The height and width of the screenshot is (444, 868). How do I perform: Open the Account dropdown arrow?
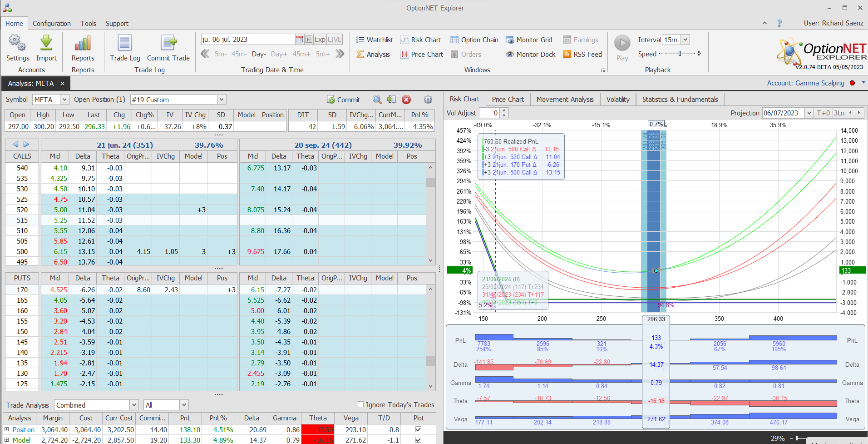click(863, 83)
